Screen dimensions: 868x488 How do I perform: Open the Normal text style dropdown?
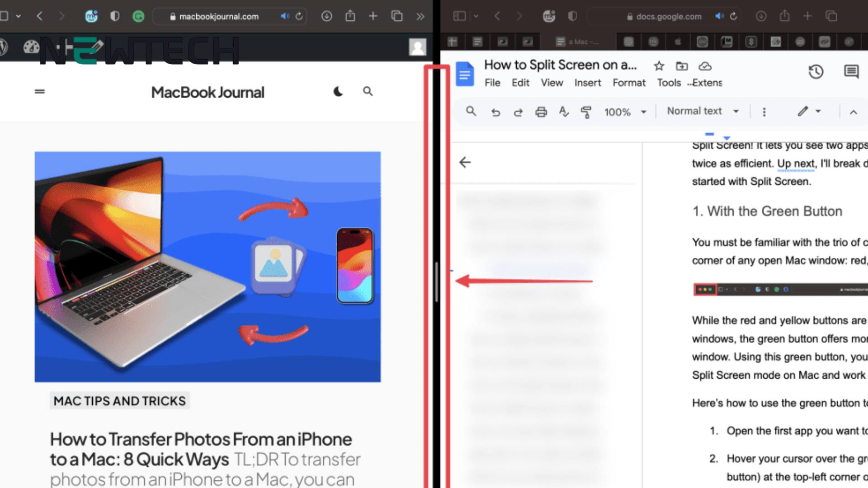[703, 111]
